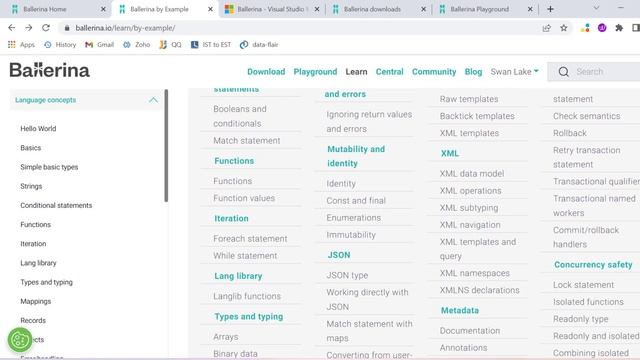This screenshot has width=640, height=360.
Task: Click the browser back arrow
Action: (x=11, y=28)
